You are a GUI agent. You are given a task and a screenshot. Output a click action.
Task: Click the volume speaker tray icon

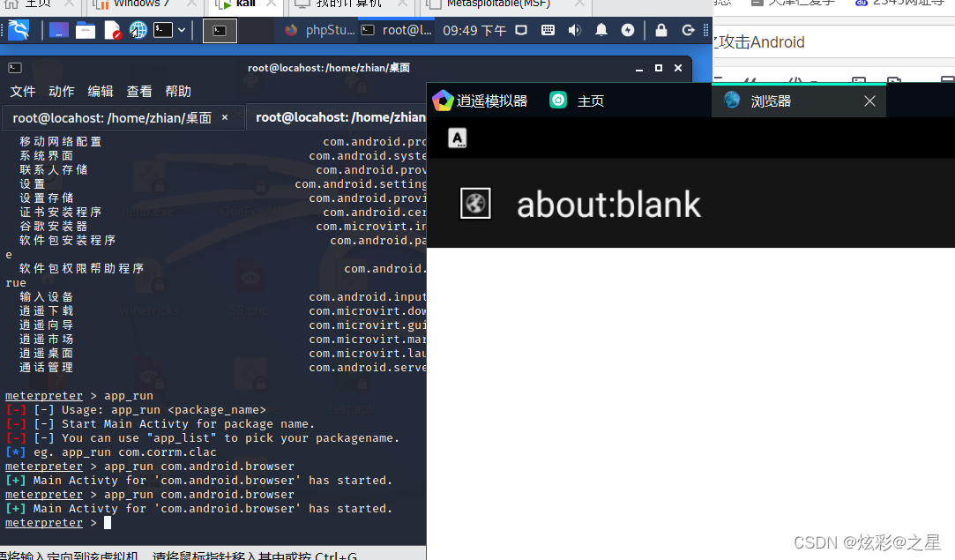point(574,30)
